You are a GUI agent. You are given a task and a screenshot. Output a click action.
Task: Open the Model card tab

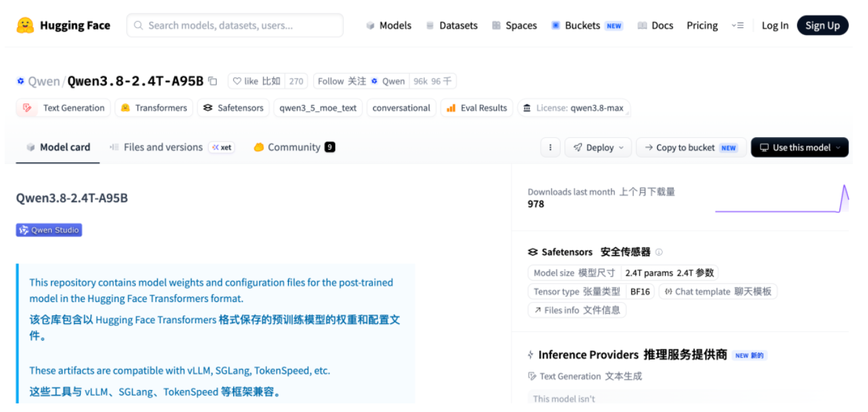click(x=58, y=147)
